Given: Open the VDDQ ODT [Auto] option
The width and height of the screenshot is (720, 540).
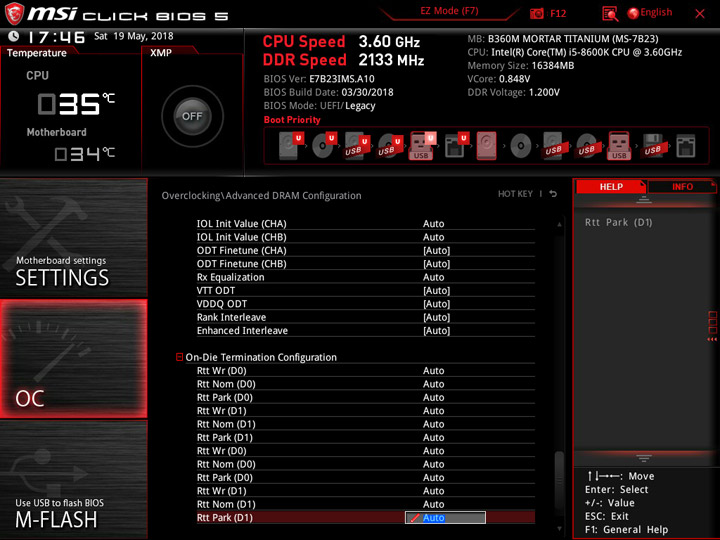Looking at the screenshot, I should tap(436, 304).
